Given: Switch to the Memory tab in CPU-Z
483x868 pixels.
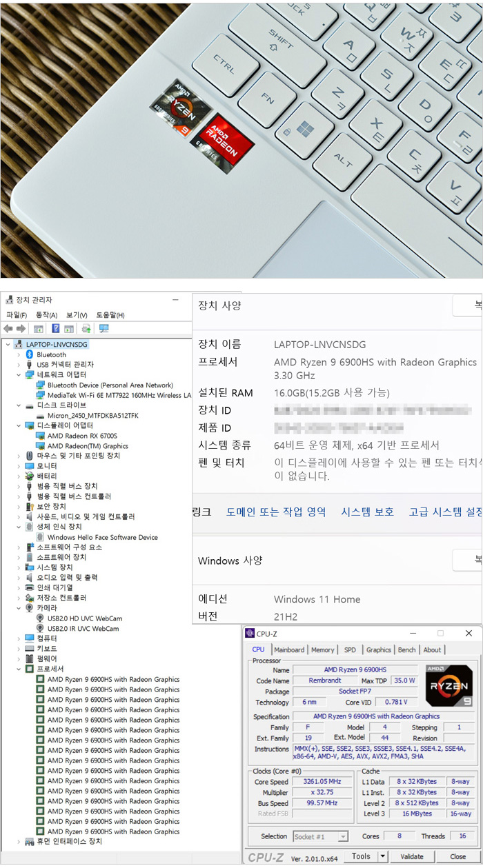Looking at the screenshot, I should (322, 649).
